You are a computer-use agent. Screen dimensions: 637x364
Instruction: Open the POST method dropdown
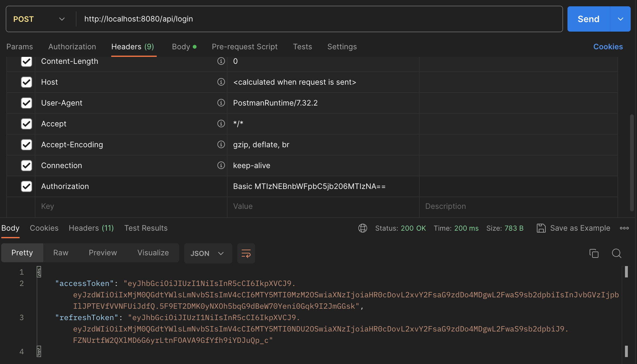39,19
